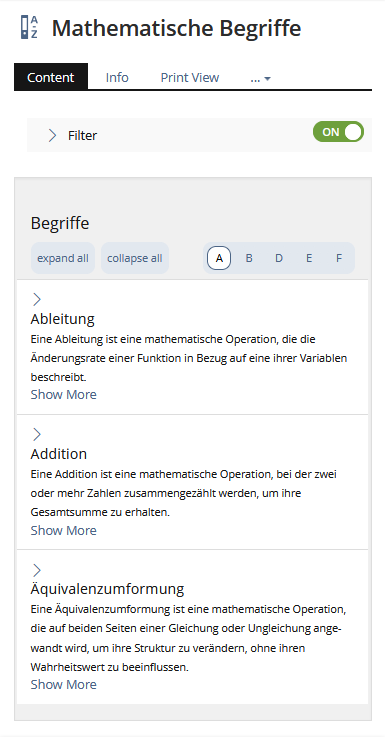
Task: Expand the Äquivalenzumformung entry chevron
Action: (37, 570)
